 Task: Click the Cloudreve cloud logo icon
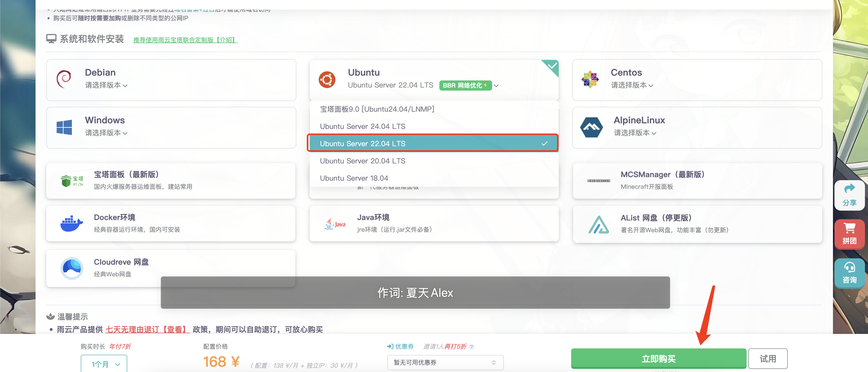coord(72,268)
